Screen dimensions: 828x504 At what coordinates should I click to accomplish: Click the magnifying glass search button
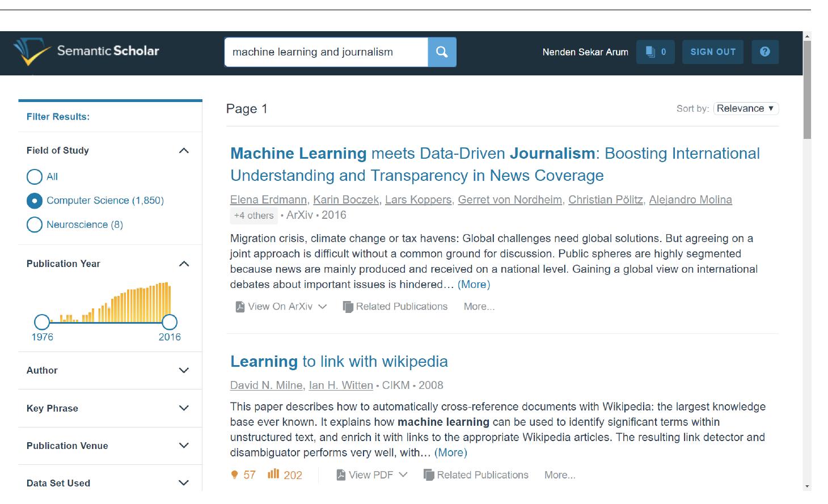pos(442,52)
